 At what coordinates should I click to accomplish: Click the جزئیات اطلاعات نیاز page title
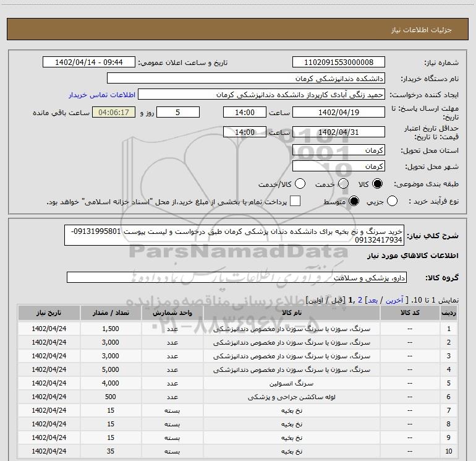click(422, 30)
